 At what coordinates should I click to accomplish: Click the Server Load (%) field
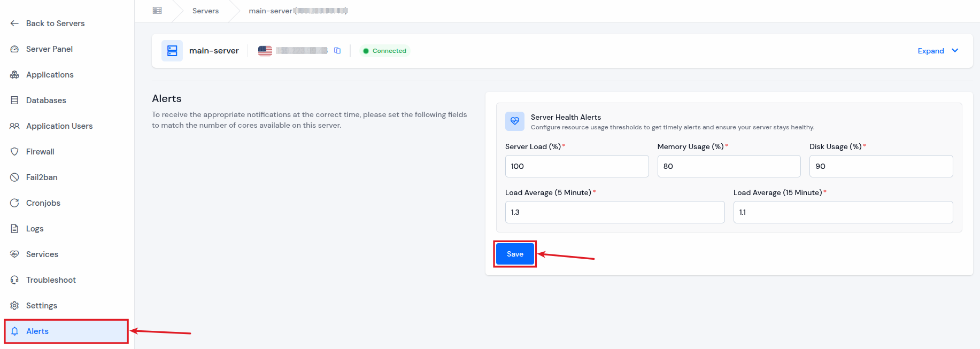576,166
